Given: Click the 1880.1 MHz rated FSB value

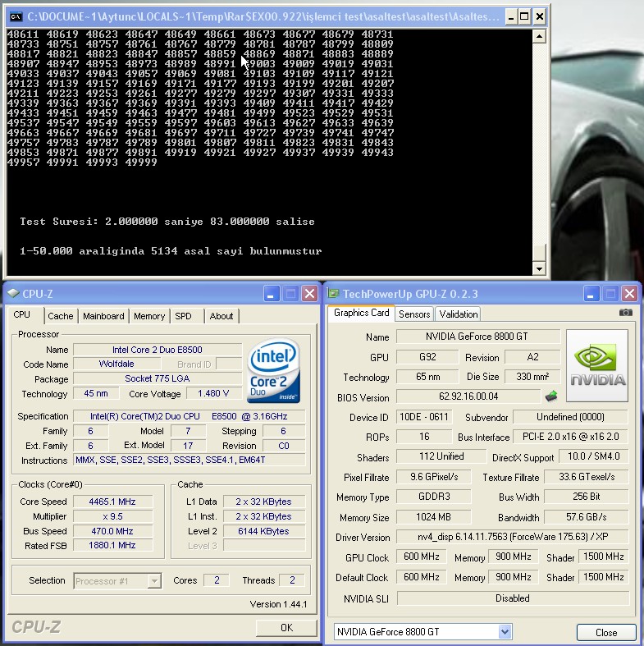Looking at the screenshot, I should pyautogui.click(x=112, y=545).
